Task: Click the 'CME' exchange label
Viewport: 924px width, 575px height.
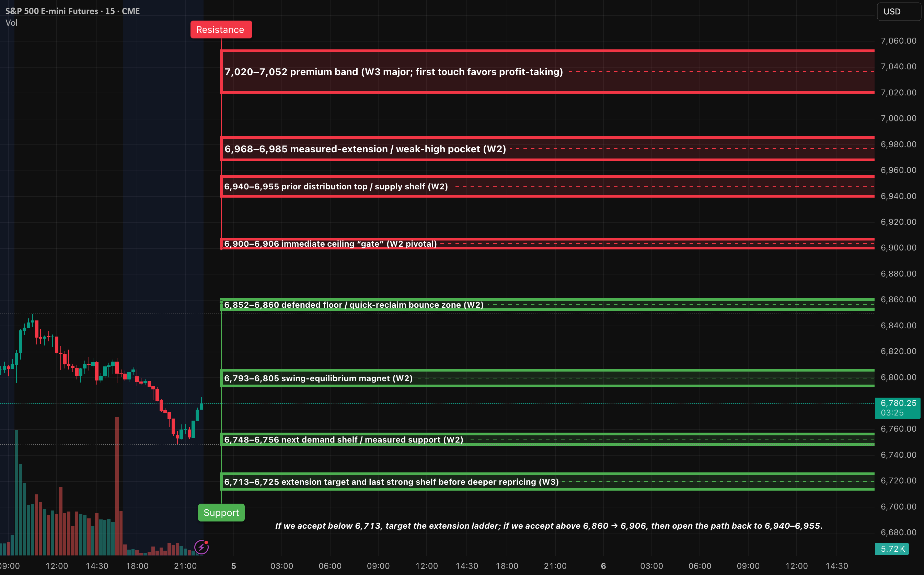Action: 130,11
